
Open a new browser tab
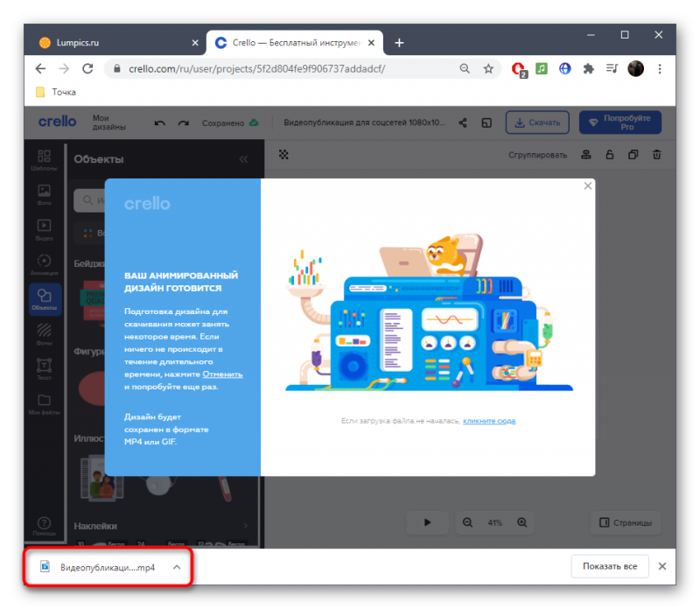click(x=399, y=43)
